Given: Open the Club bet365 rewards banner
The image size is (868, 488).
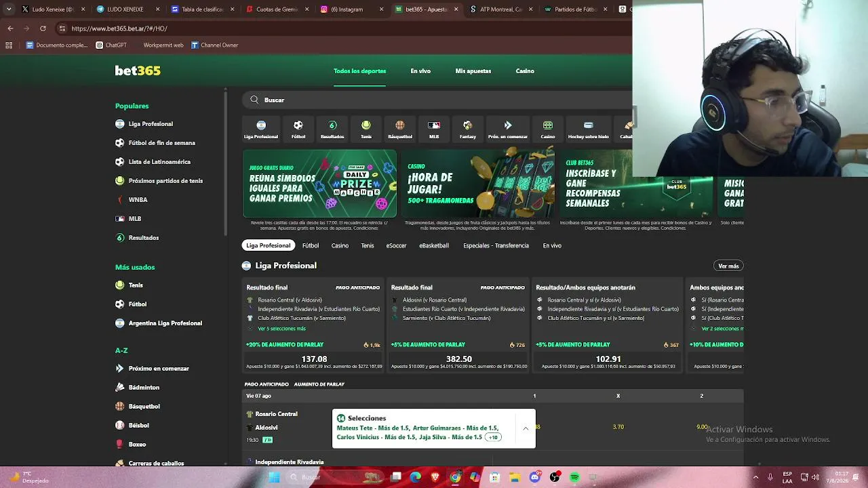Looking at the screenshot, I should coord(635,184).
